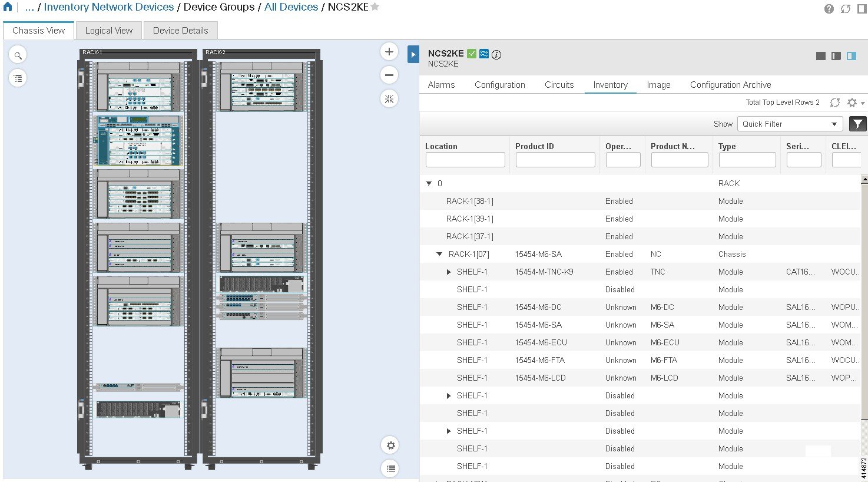
Task: Open the Configuration Archive tab
Action: (x=730, y=85)
